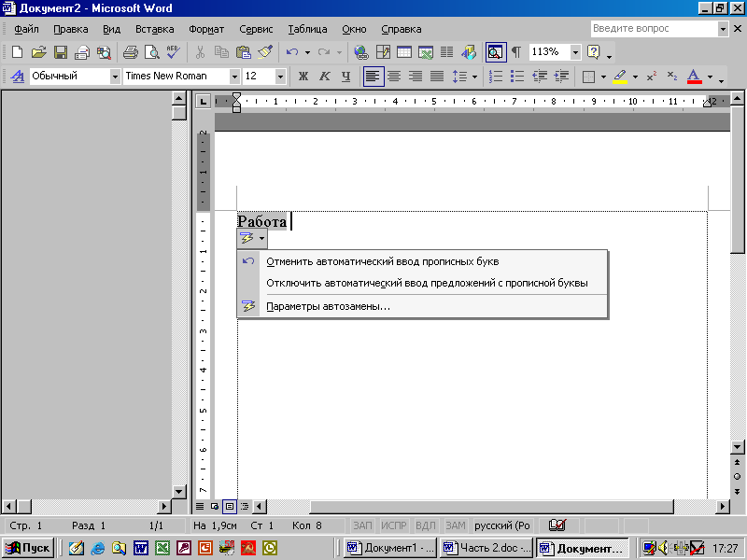Open Print Preview from toolbar
This screenshot has height=560, width=747.
pyautogui.click(x=152, y=52)
